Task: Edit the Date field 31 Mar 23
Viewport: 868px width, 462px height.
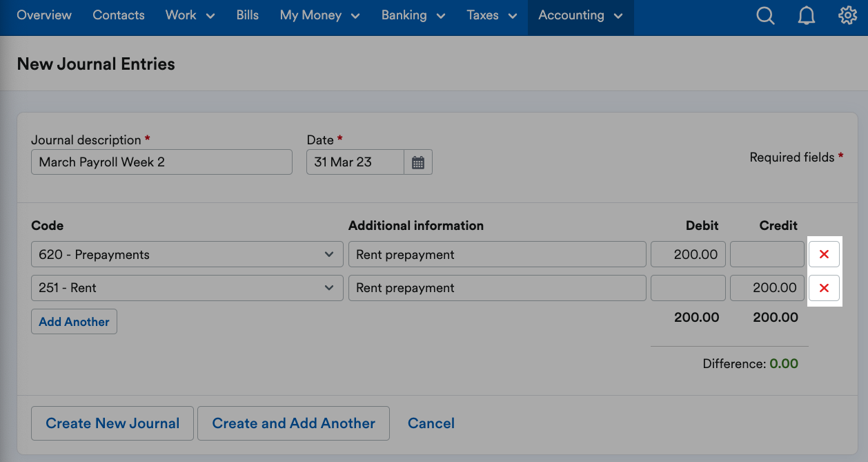Action: 355,162
